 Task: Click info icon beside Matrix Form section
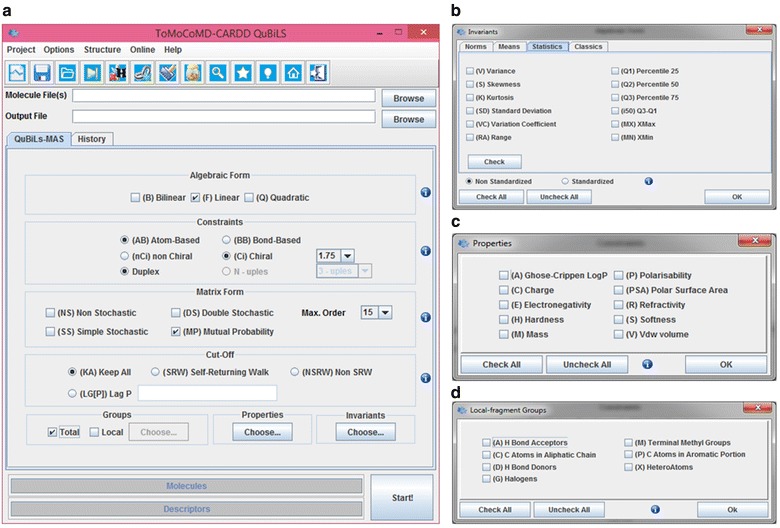pyautogui.click(x=425, y=317)
